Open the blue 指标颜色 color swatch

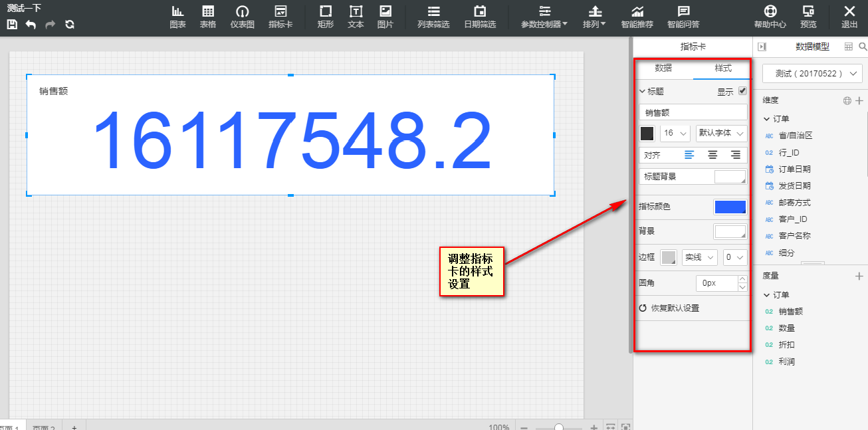point(730,207)
